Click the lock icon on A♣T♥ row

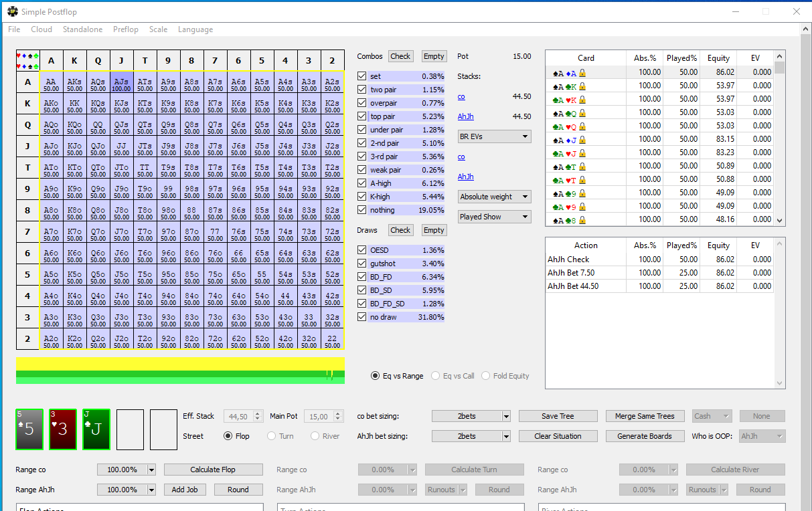coord(582,179)
